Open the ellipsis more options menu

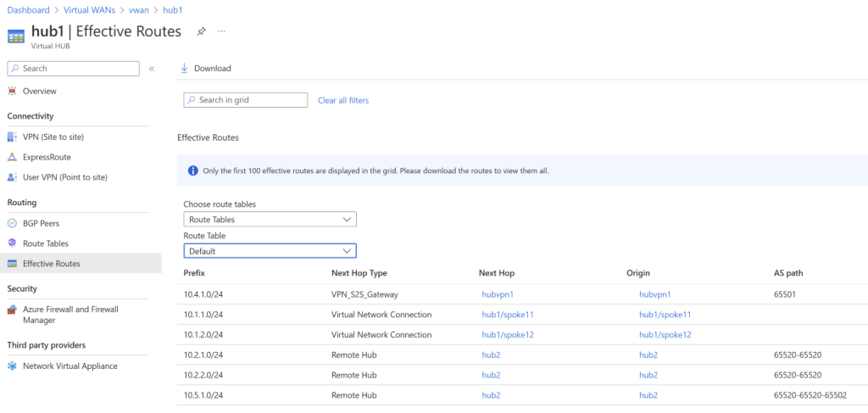(x=222, y=31)
